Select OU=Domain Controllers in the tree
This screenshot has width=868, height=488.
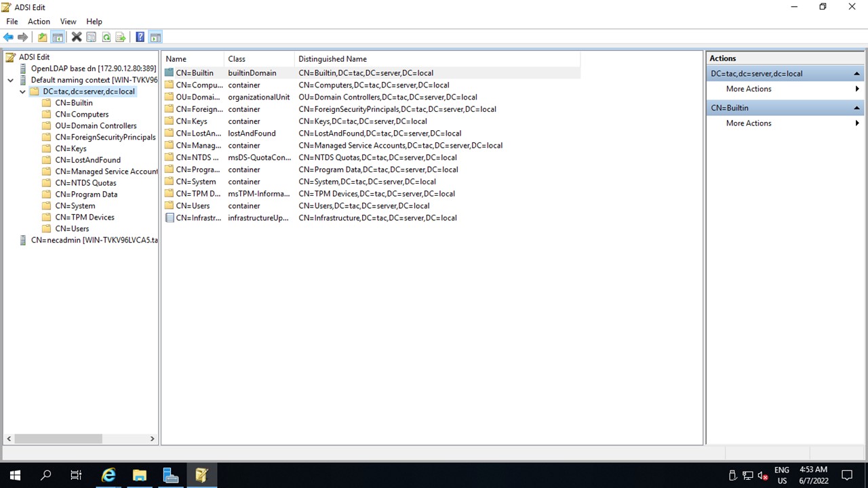tap(96, 125)
